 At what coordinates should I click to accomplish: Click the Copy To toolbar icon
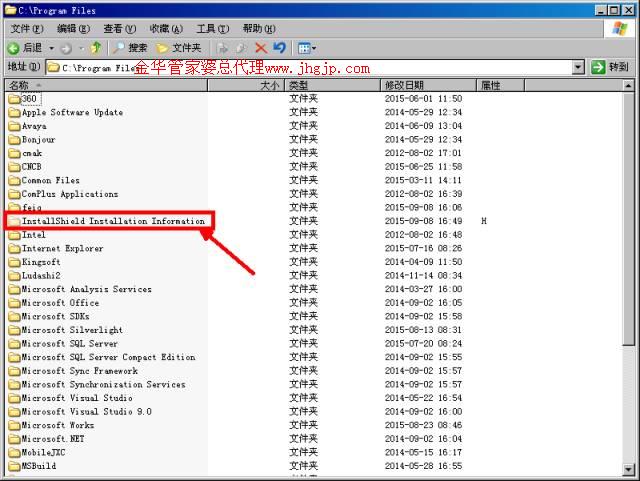[241, 48]
